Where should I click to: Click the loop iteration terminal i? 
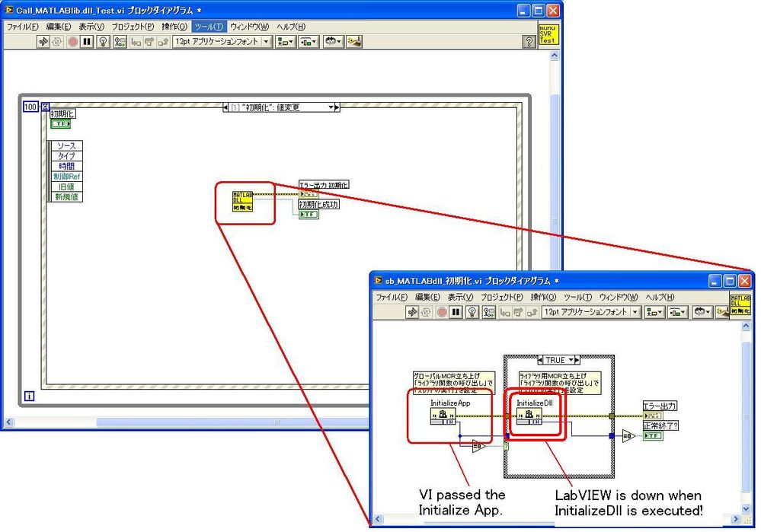[29, 397]
